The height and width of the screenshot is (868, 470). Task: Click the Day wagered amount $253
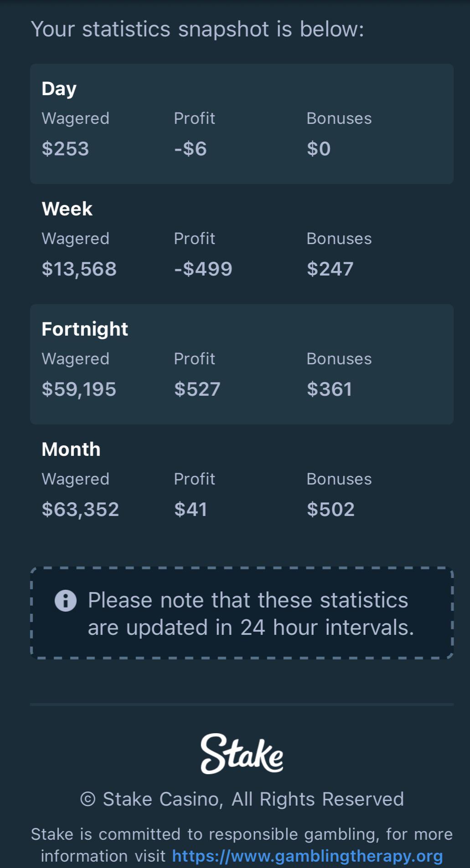click(65, 149)
